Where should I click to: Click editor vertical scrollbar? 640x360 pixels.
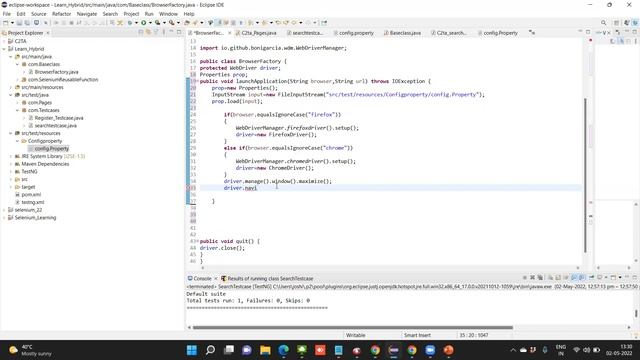coord(585,176)
